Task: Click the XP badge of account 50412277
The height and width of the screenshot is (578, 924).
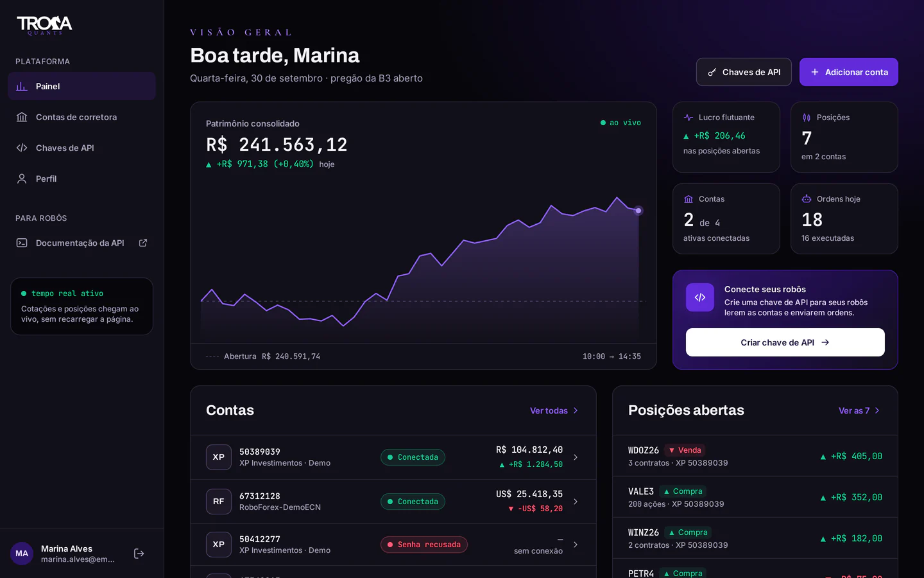Action: (x=219, y=545)
